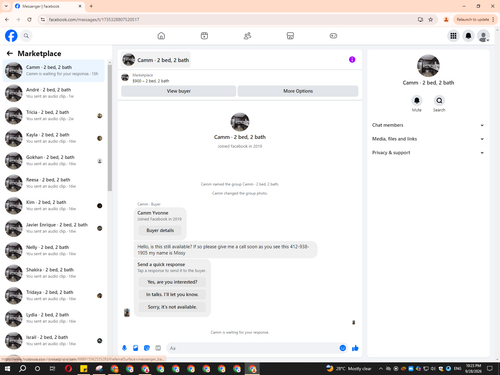The height and width of the screenshot is (375, 500).
Task: Send 'Sorry, it's not available.' response
Action: pyautogui.click(x=172, y=307)
